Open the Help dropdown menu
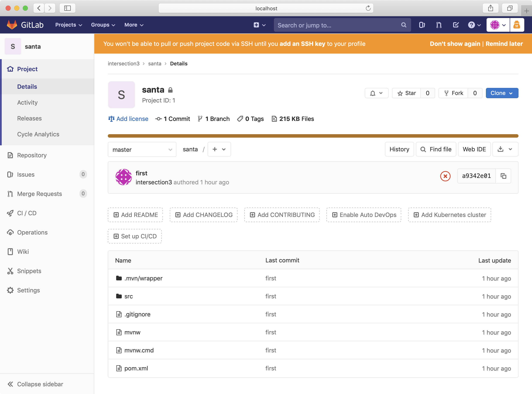The image size is (532, 394). click(474, 25)
